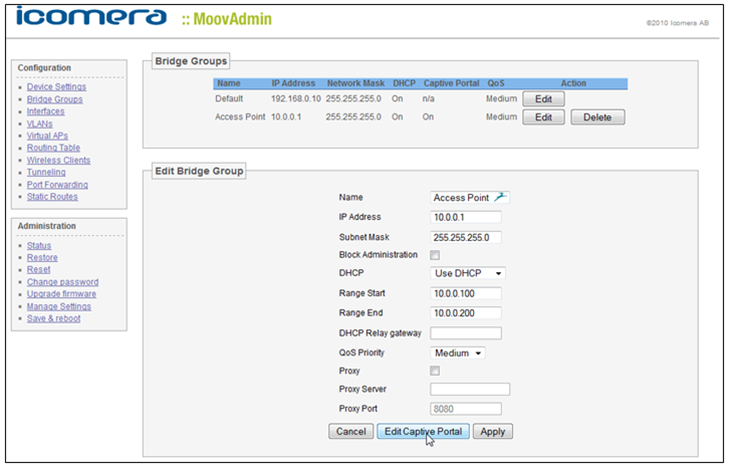
Task: Open the Interfaces page
Action: tap(46, 111)
